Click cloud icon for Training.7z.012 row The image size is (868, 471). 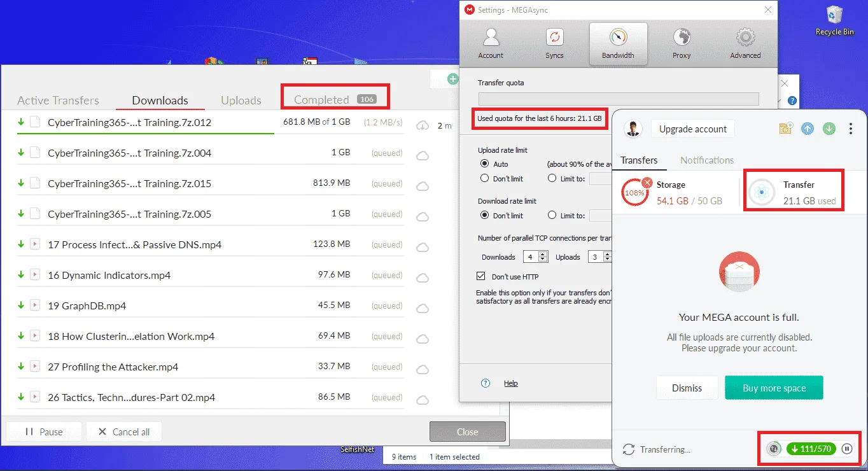(422, 125)
